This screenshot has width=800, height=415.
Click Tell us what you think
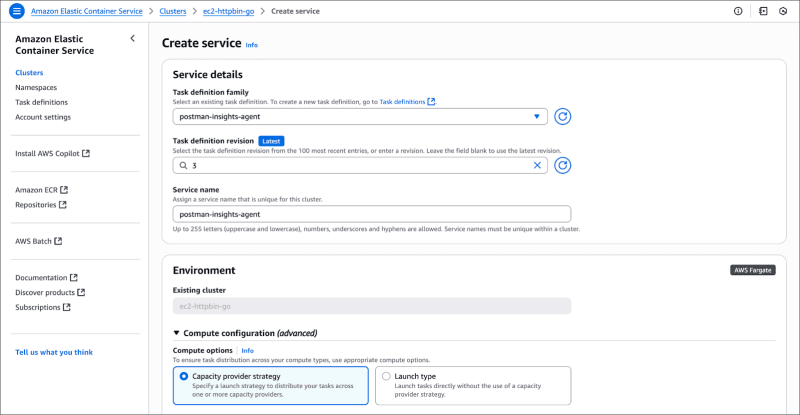54,352
